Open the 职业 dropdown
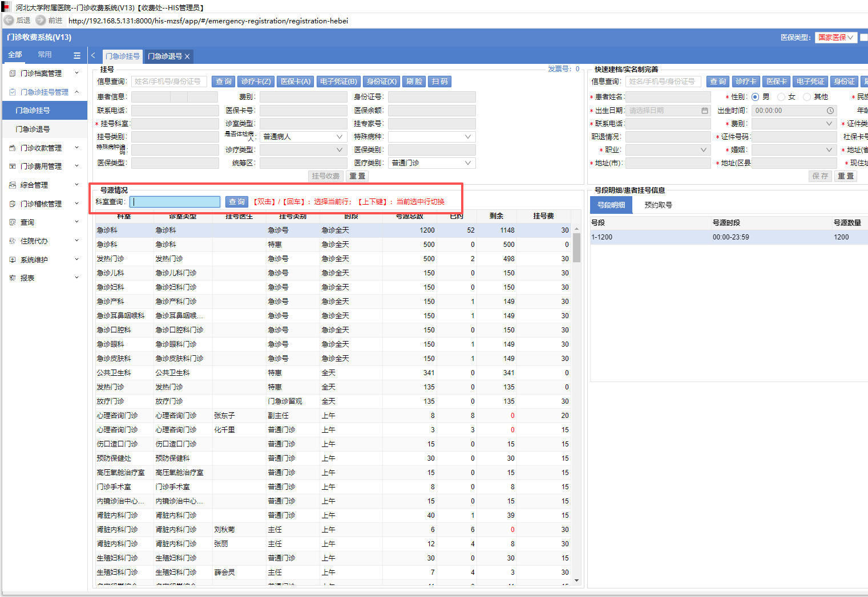Image resolution: width=868 pixels, height=597 pixels. 668,150
